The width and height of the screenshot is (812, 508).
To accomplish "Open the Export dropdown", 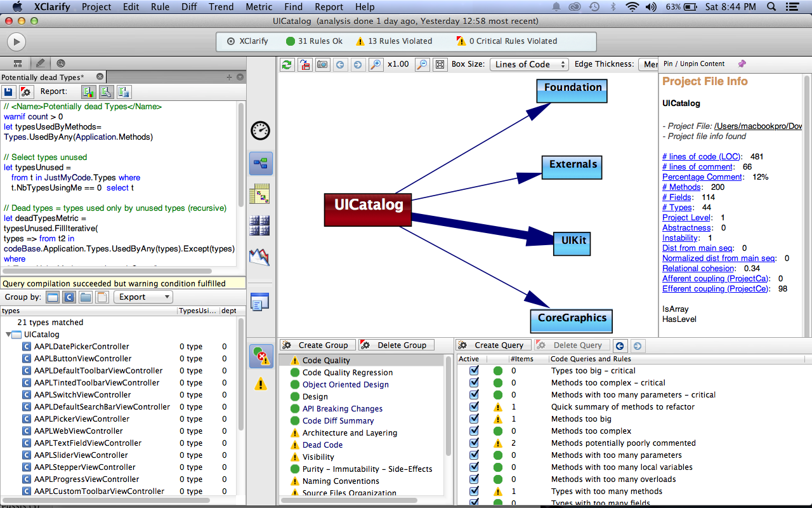I will click(143, 297).
